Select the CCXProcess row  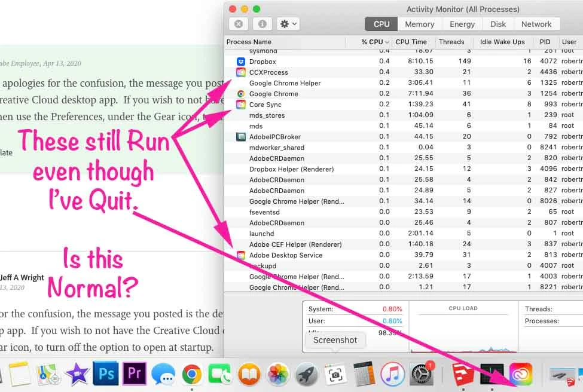point(404,72)
